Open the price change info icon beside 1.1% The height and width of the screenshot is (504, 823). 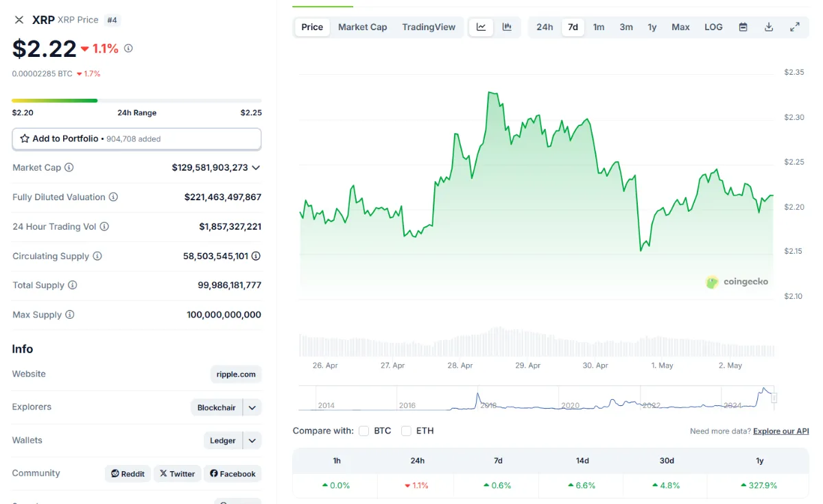[x=128, y=49]
